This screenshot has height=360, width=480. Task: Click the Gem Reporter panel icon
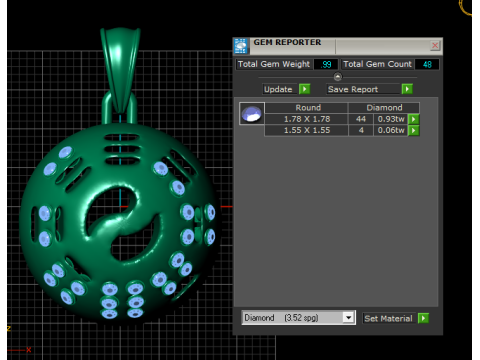tap(241, 46)
